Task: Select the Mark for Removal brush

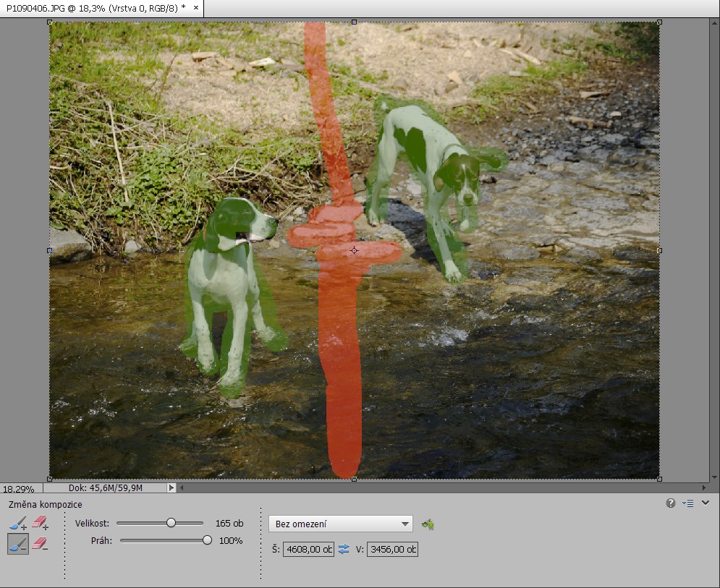Action: click(x=18, y=544)
